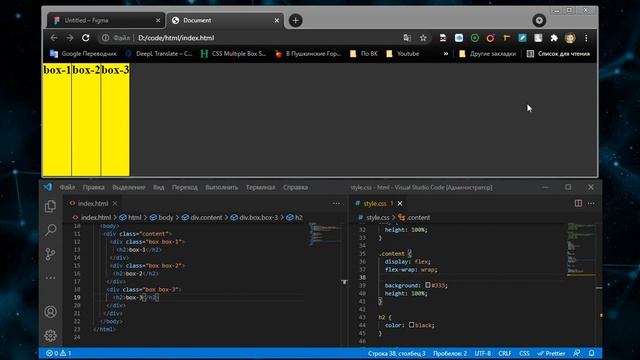Click the address bar showing D:/code/html/index.html
The width and height of the screenshot is (640, 360).
(x=265, y=38)
